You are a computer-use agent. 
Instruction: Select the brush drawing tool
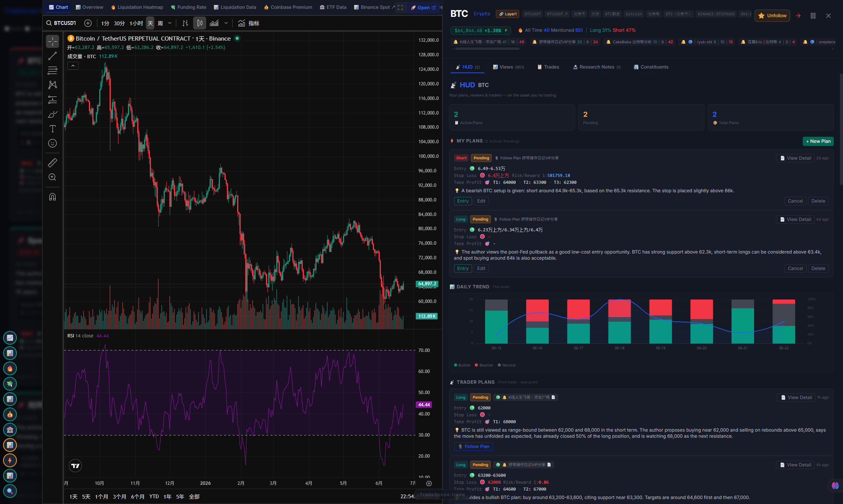[52, 114]
